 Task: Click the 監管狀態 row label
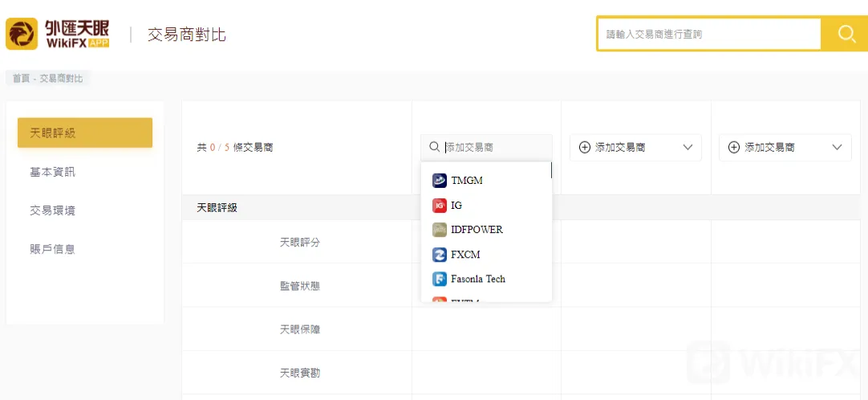coord(300,286)
